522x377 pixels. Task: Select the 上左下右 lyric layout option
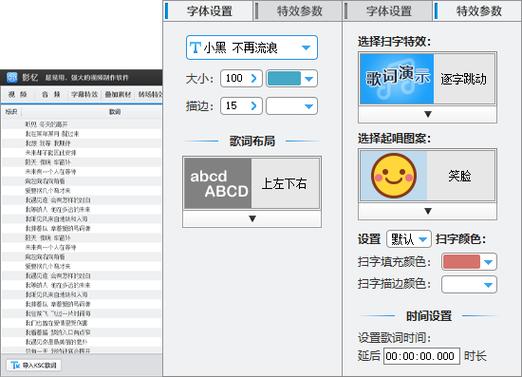point(252,183)
